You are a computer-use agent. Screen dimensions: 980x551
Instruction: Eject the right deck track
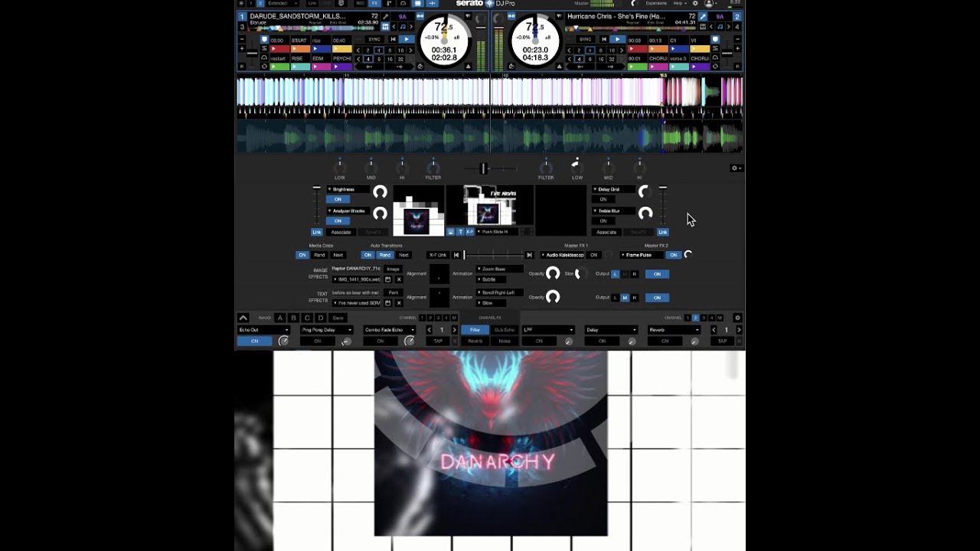coord(559,67)
